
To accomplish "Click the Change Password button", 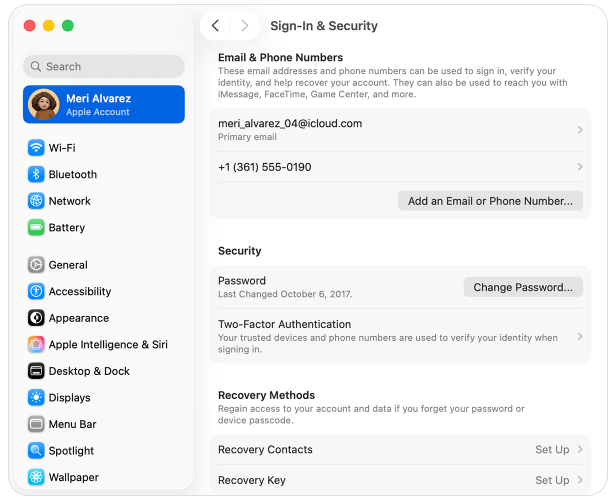I will (523, 287).
